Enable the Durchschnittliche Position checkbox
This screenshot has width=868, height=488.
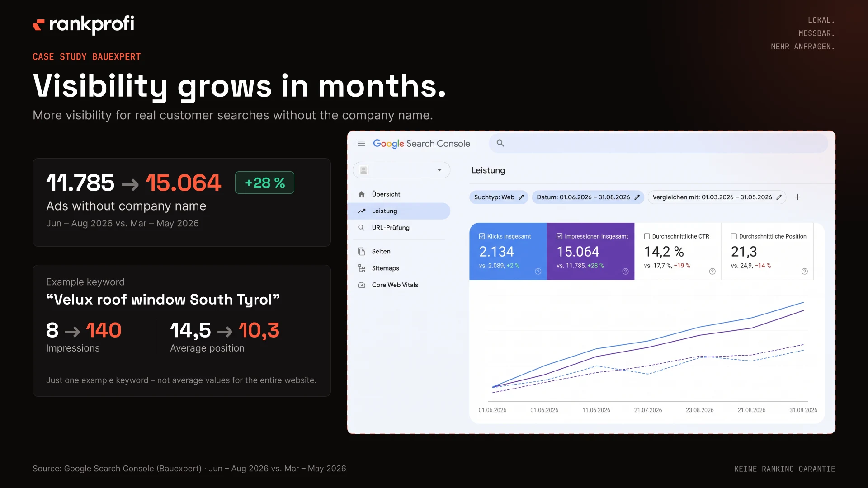pos(734,236)
